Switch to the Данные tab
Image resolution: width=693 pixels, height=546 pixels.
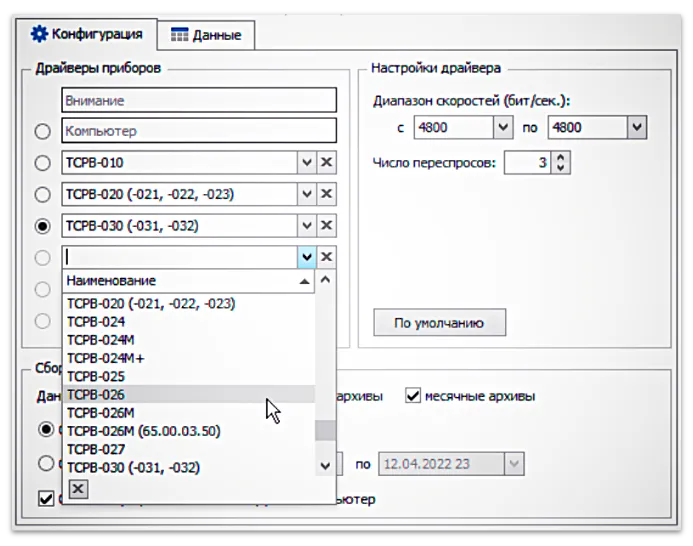(206, 35)
